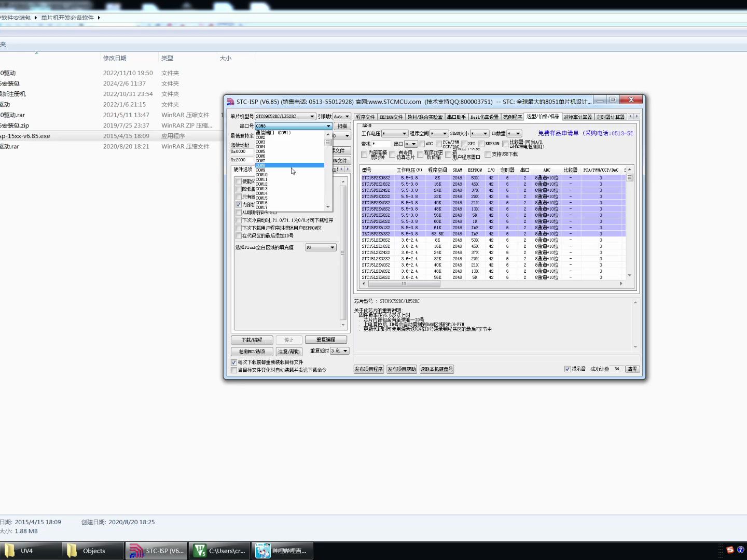Switch to the 波特率计算器 tab

[x=578, y=117]
